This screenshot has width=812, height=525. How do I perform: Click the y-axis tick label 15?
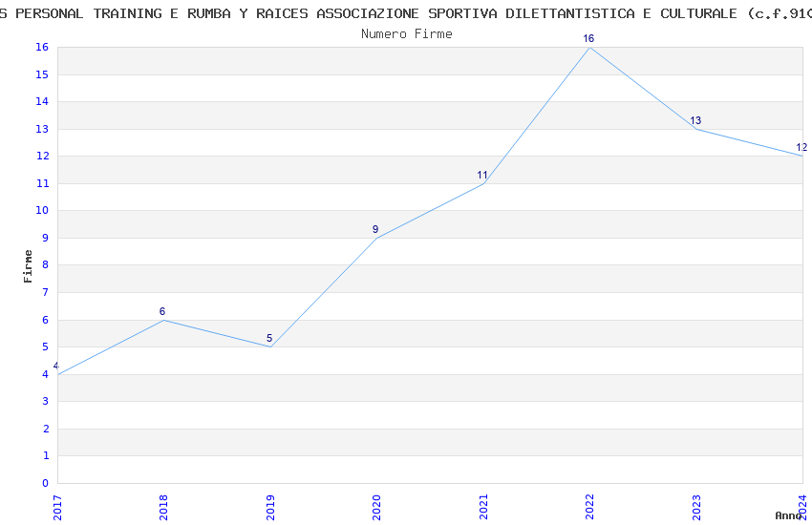pos(42,74)
